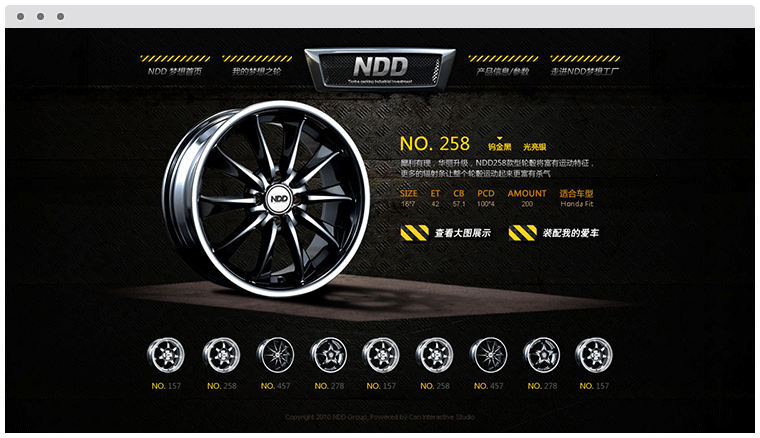This screenshot has width=760, height=438.
Task: Click the yellow arrow marker above 钨金黑
Action: click(497, 136)
